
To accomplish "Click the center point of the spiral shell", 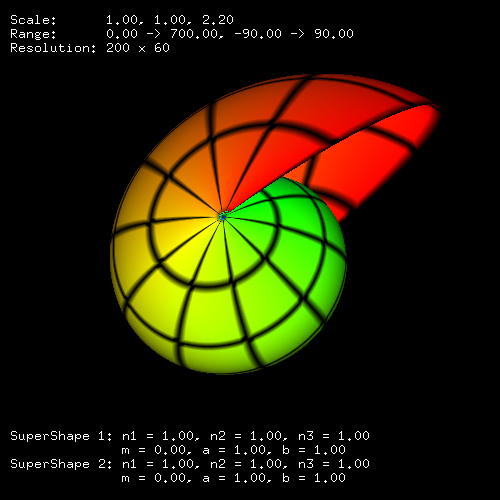I will (x=222, y=217).
